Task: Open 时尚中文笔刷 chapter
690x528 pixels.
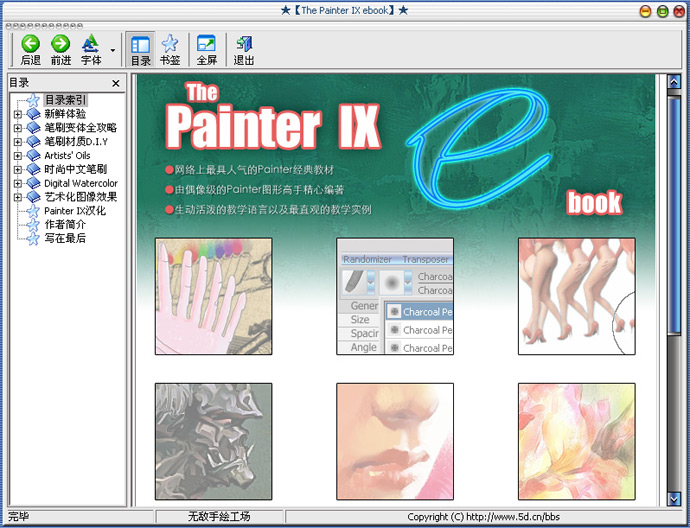Action: pyautogui.click(x=75, y=169)
